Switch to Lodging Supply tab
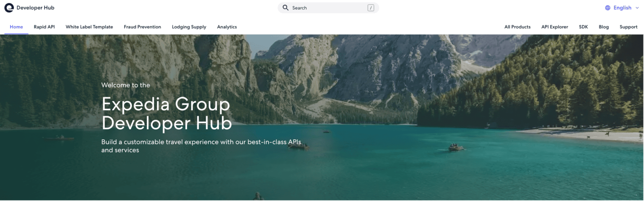Viewport: 644px width, 201px height. coord(189,27)
